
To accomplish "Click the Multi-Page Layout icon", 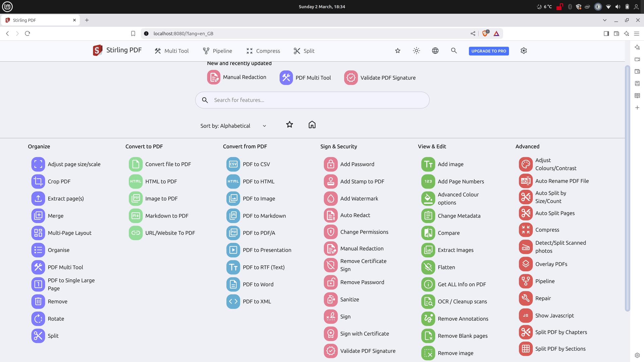I will coord(38,233).
